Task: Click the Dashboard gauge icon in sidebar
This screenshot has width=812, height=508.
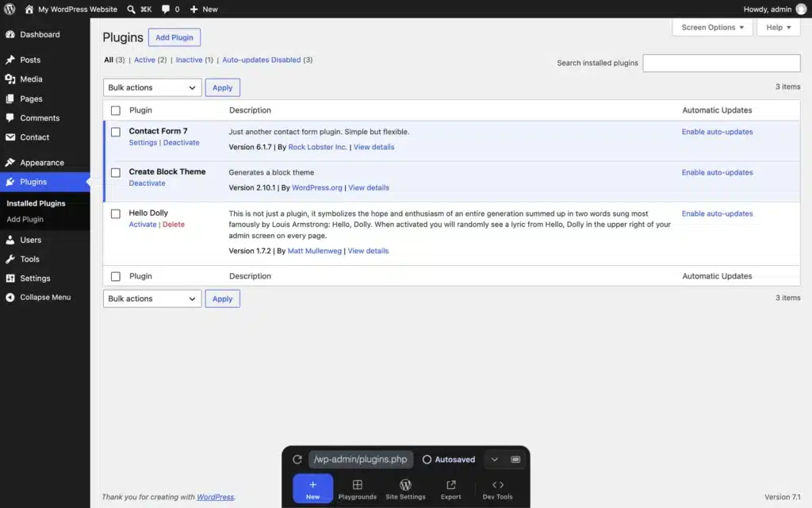Action: click(10, 34)
